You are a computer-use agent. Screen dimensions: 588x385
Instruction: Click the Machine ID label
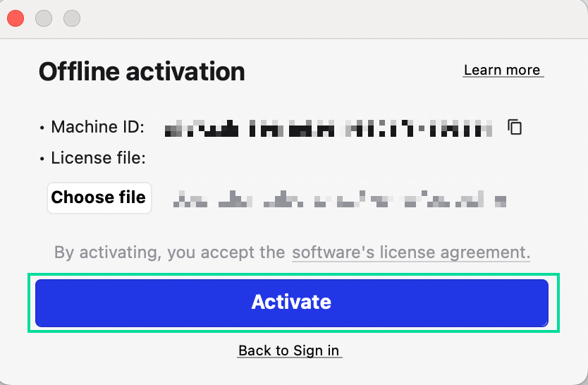click(97, 128)
